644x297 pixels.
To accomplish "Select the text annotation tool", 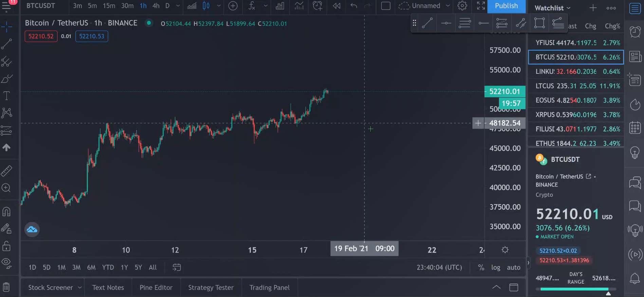I will 6,96.
